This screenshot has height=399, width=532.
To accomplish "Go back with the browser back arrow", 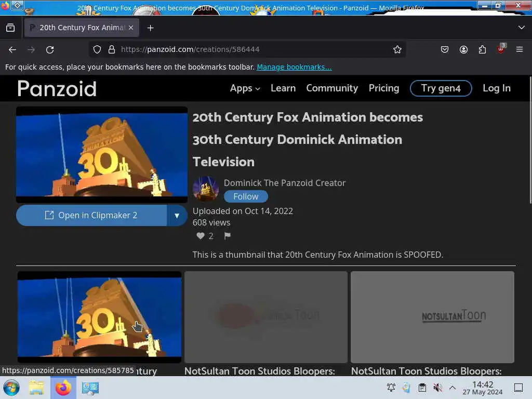I will tap(12, 50).
